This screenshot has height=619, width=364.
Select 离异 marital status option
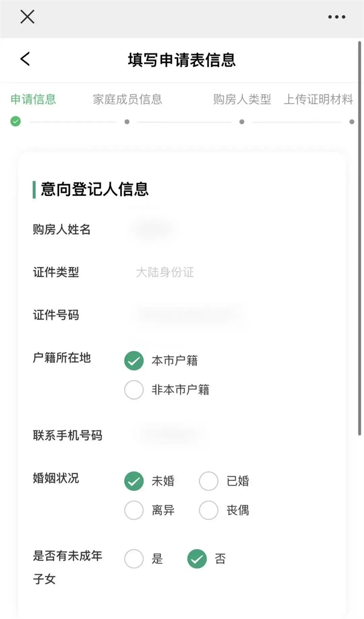click(x=134, y=510)
